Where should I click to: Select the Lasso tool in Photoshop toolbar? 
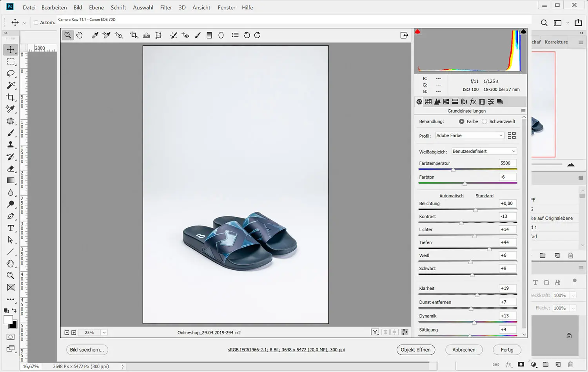click(11, 74)
